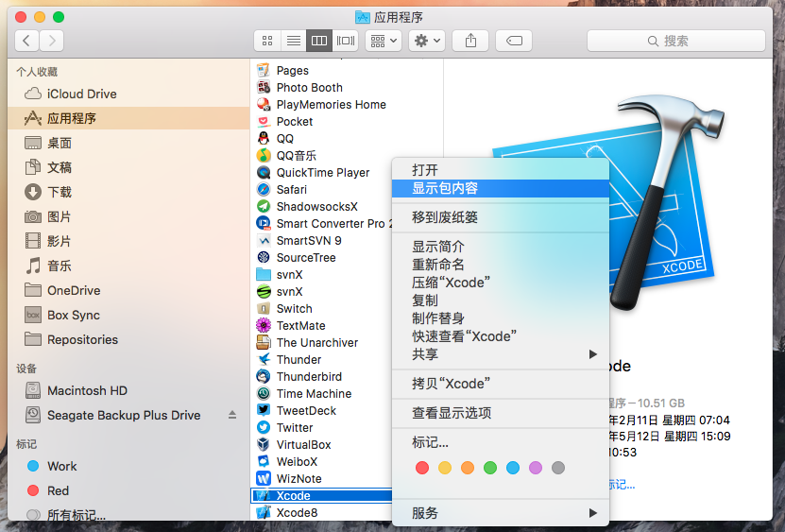Screen dimensions: 785x532
Task: Focus the 搜索 search field
Action: 675,41
